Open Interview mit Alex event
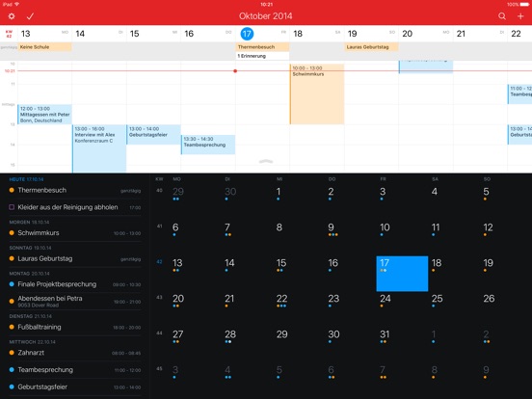The height and width of the screenshot is (399, 532). (99, 148)
